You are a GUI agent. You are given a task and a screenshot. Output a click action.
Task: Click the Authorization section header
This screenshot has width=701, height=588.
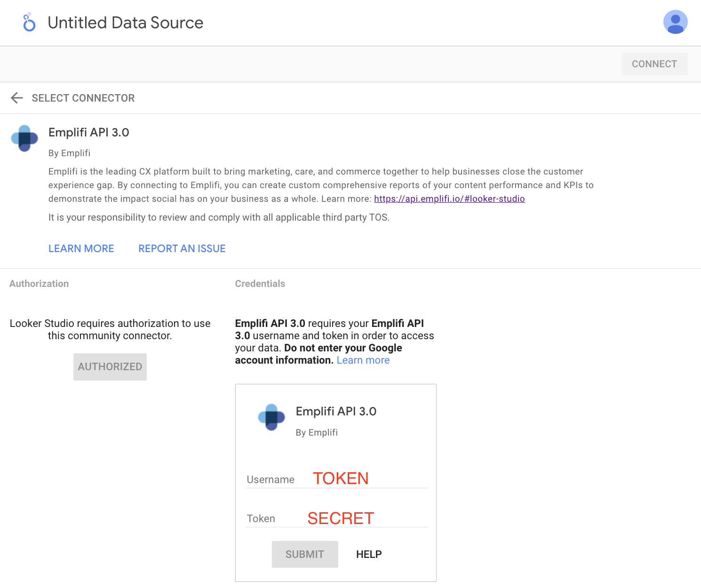39,284
